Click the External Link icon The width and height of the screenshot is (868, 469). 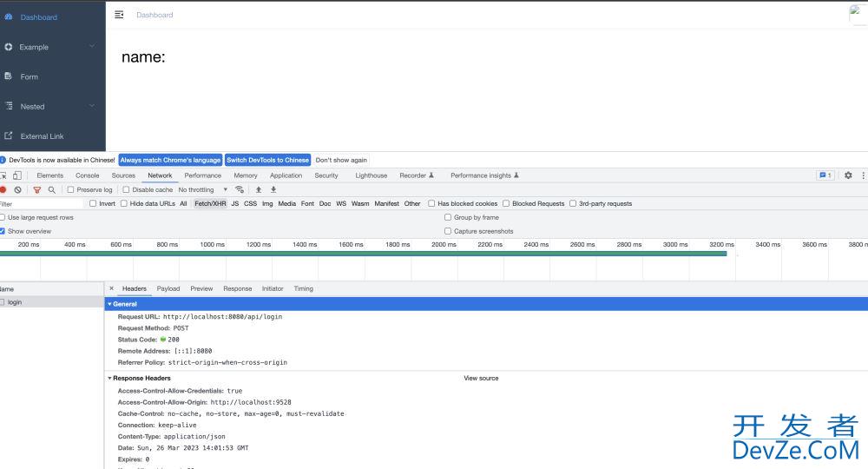click(x=9, y=135)
